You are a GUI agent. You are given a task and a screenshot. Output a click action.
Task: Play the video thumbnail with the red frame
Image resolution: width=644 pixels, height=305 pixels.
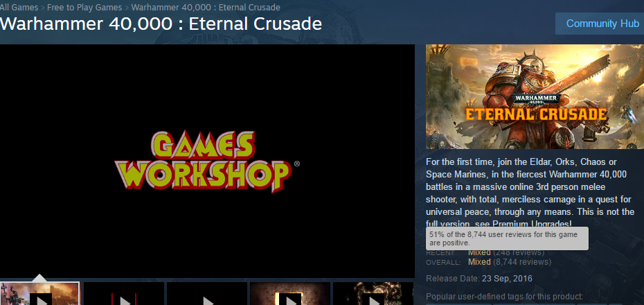(x=124, y=293)
